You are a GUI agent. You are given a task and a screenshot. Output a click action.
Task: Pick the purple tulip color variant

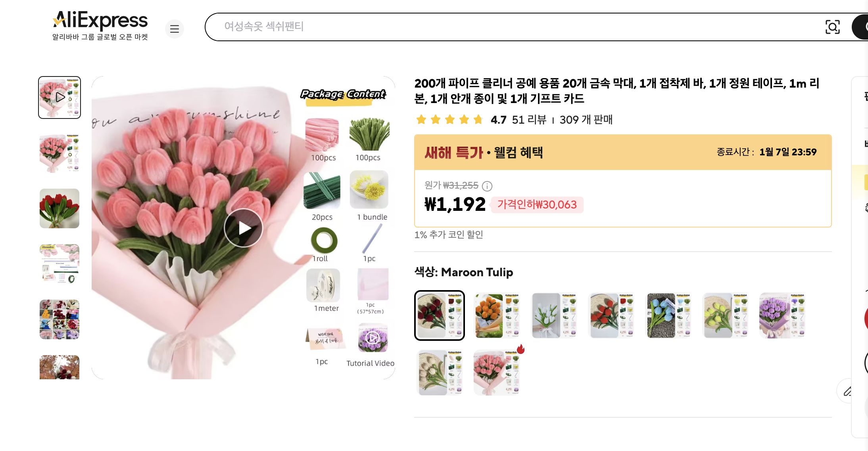click(x=782, y=315)
